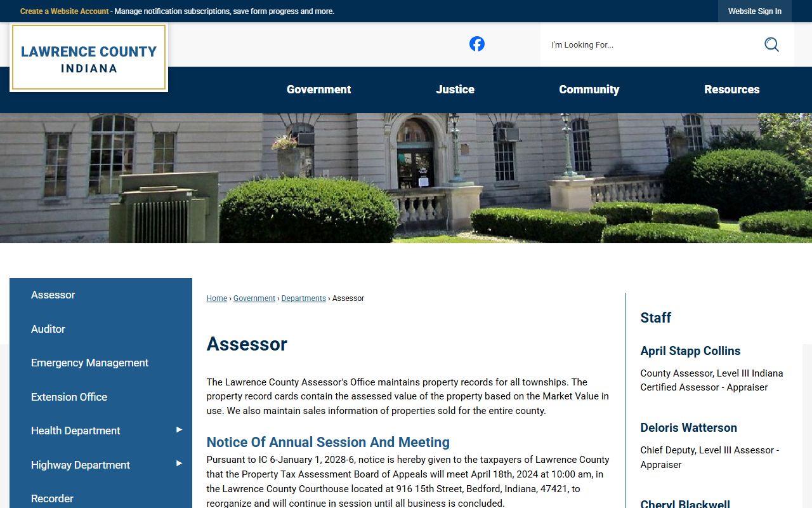
Task: Click the Notice Of Annual Session And Meeting heading
Action: pos(328,442)
